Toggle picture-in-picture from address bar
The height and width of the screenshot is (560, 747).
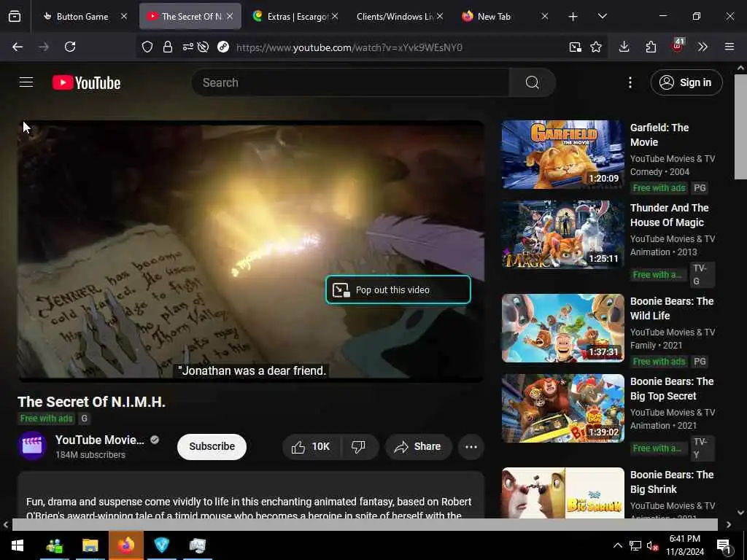575,47
